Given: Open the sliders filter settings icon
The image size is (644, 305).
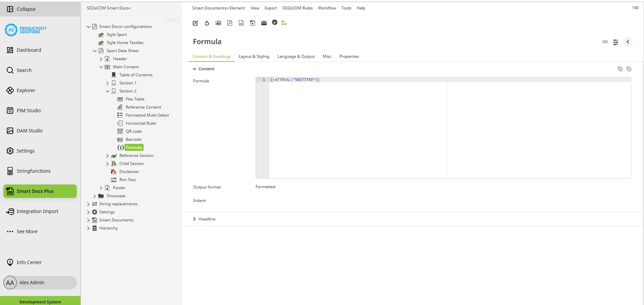Looking at the screenshot, I should pos(616,42).
